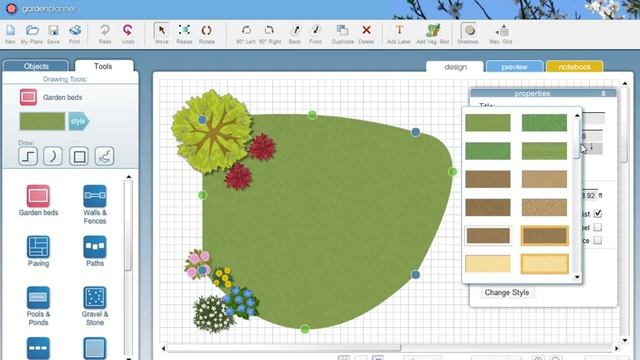This screenshot has height=360, width=640.
Task: Click the garden planner app logo
Action: click(x=11, y=8)
